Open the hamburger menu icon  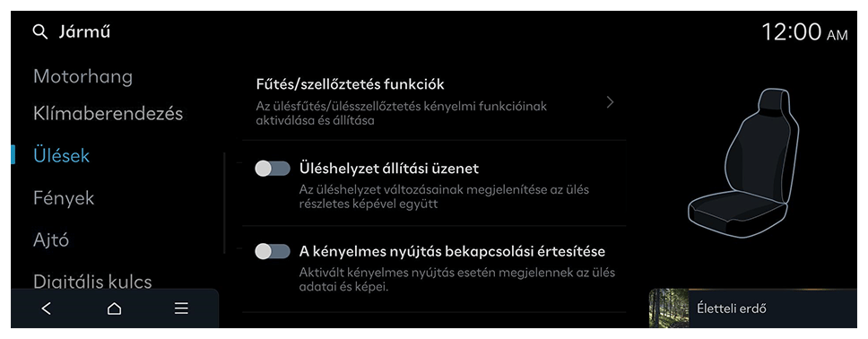click(181, 309)
